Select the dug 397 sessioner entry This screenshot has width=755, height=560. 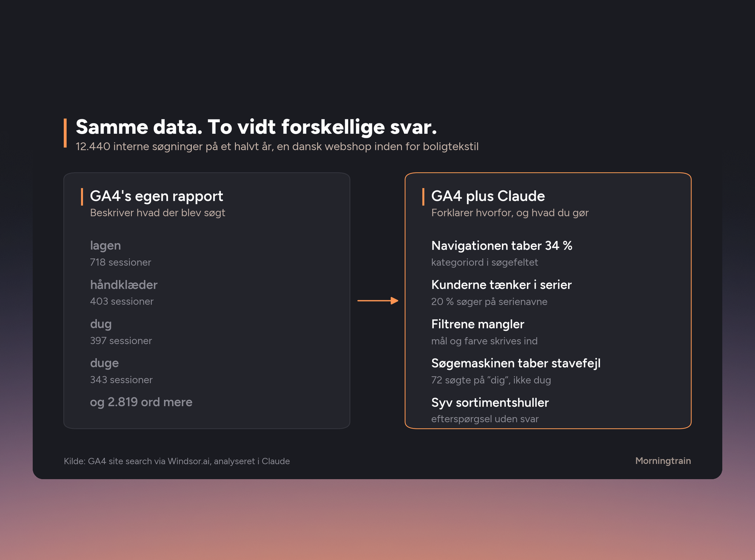pyautogui.click(x=121, y=332)
